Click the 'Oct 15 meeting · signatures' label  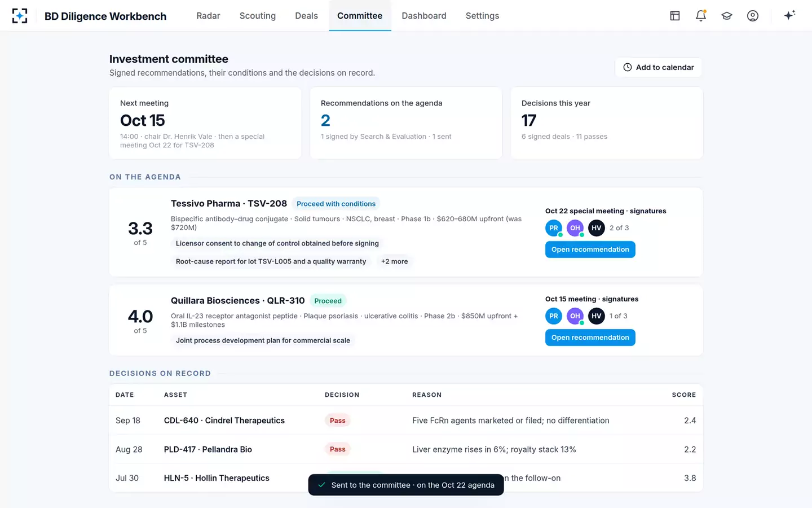[x=592, y=299]
